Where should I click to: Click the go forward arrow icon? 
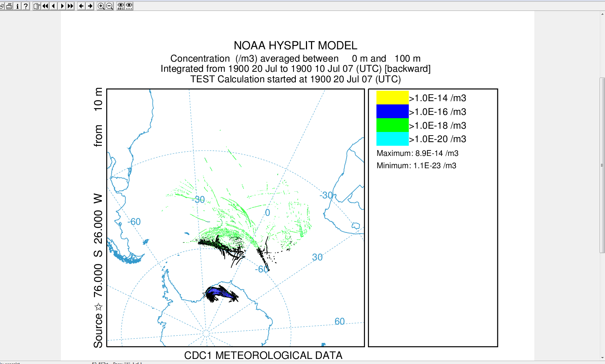90,6
